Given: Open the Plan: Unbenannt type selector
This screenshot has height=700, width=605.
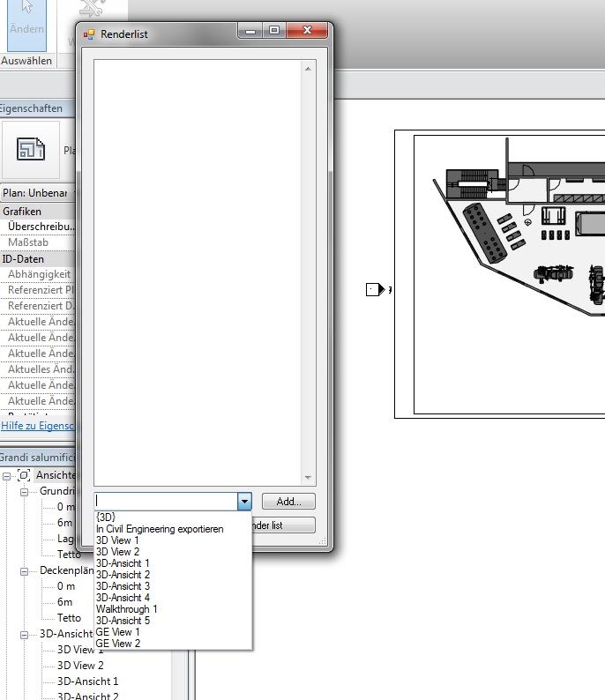Looking at the screenshot, I should point(38,193).
